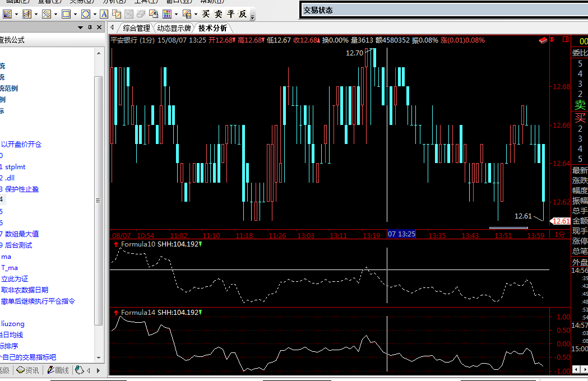
Task: Click the colored grid palette icon
Action: 168,14
